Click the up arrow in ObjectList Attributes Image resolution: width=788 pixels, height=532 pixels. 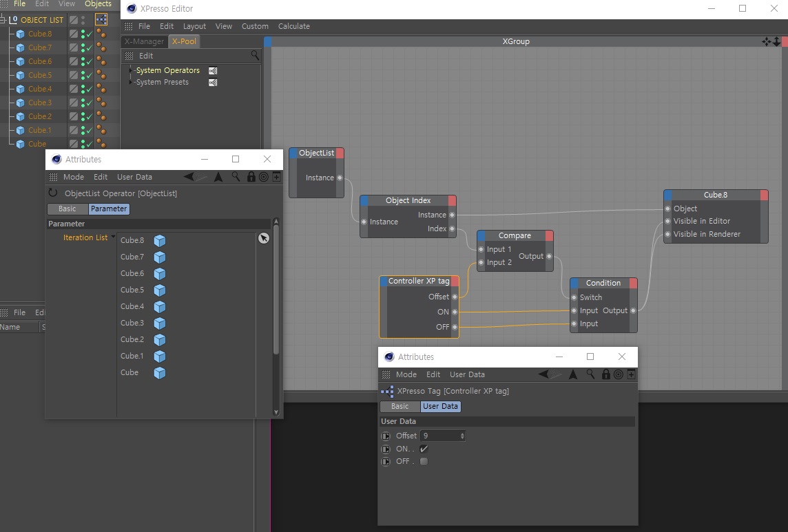[218, 177]
